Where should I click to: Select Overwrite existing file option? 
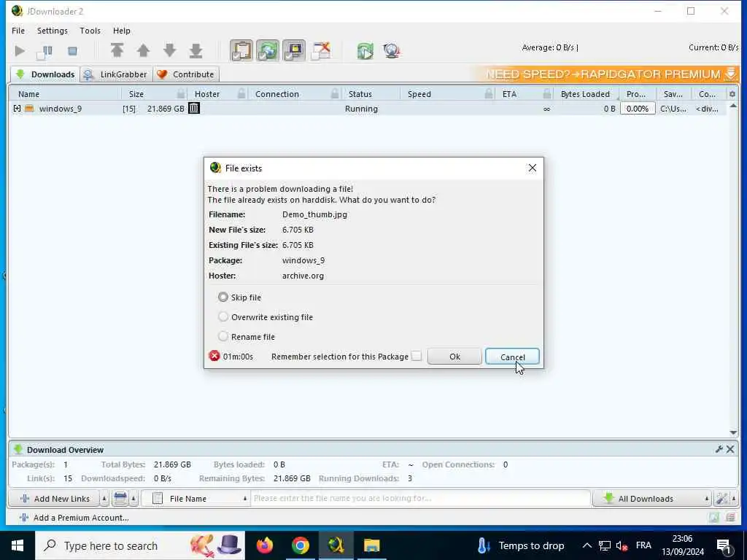[223, 316]
